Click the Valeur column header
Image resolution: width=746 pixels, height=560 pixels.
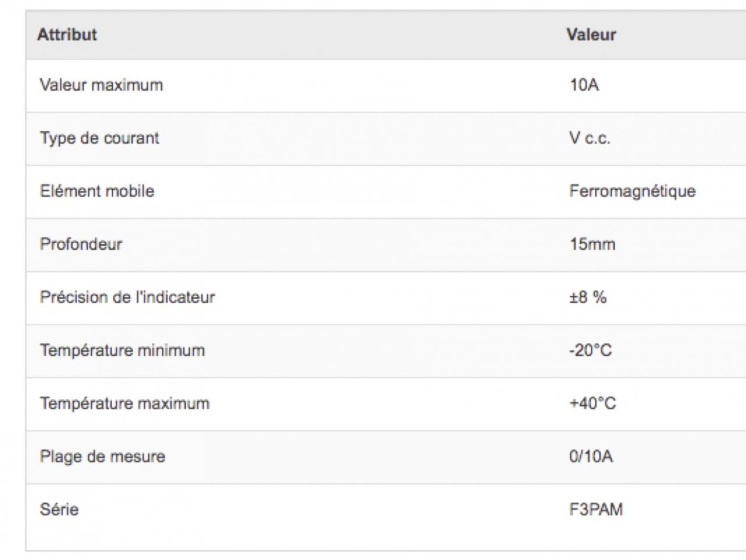pos(591,35)
